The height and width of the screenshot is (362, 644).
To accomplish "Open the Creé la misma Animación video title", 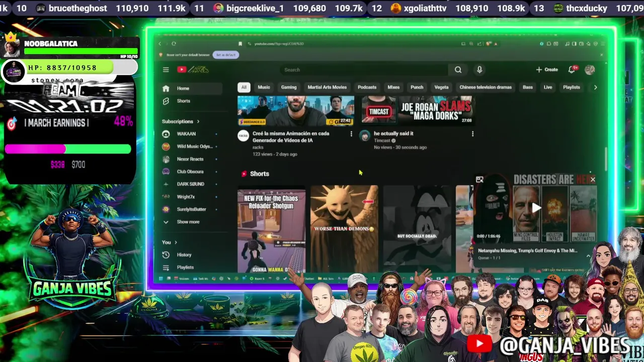I will [291, 137].
